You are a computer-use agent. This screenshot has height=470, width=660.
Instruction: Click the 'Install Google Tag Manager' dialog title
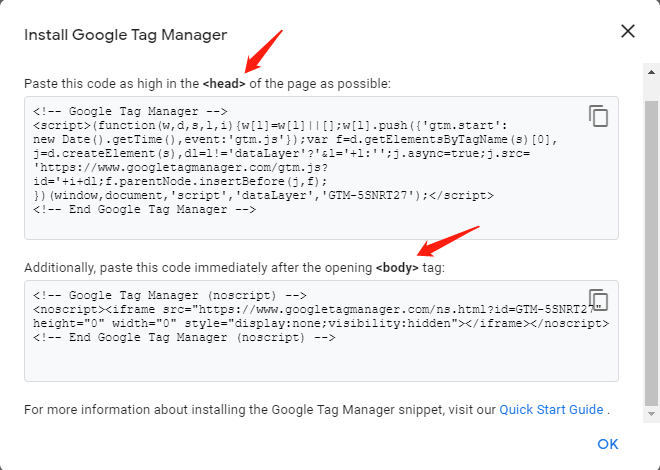(125, 35)
